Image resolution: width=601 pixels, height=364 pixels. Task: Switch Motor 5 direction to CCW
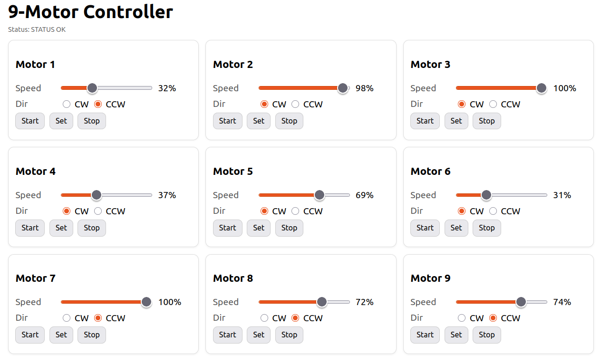(295, 211)
